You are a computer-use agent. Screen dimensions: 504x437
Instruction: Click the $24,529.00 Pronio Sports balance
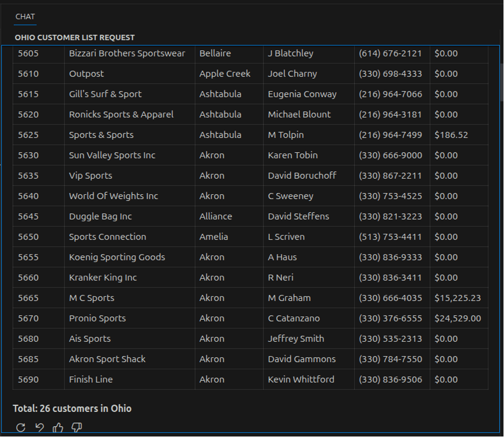[458, 319]
